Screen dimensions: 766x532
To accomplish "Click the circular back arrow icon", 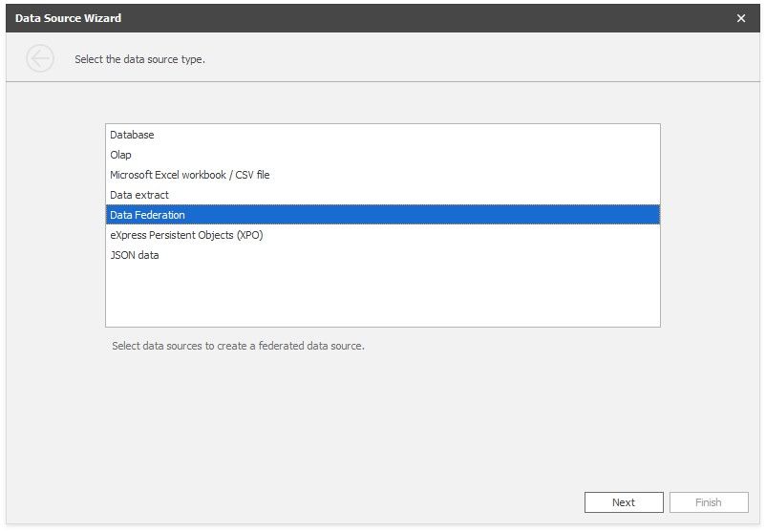I will tap(40, 59).
